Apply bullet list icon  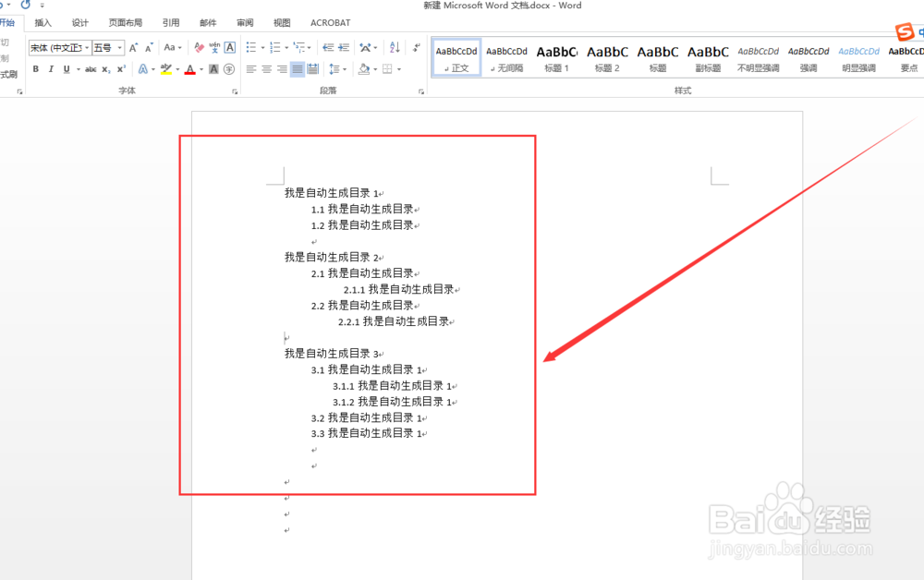tap(251, 47)
